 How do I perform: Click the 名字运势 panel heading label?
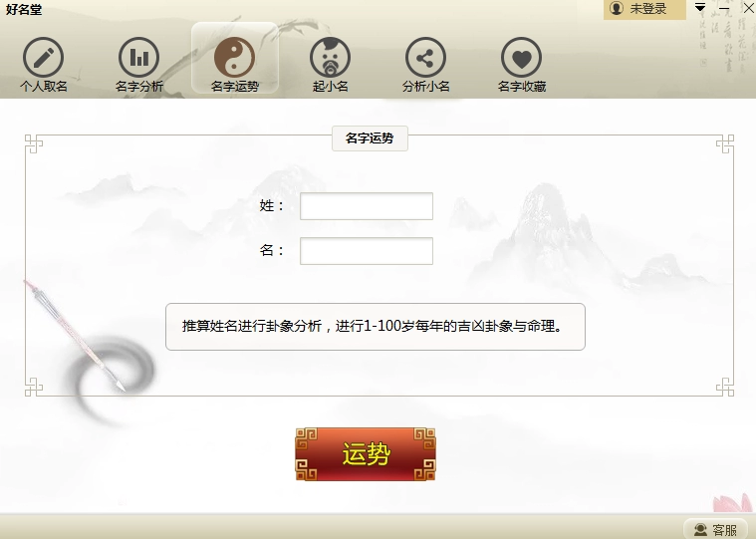370,138
